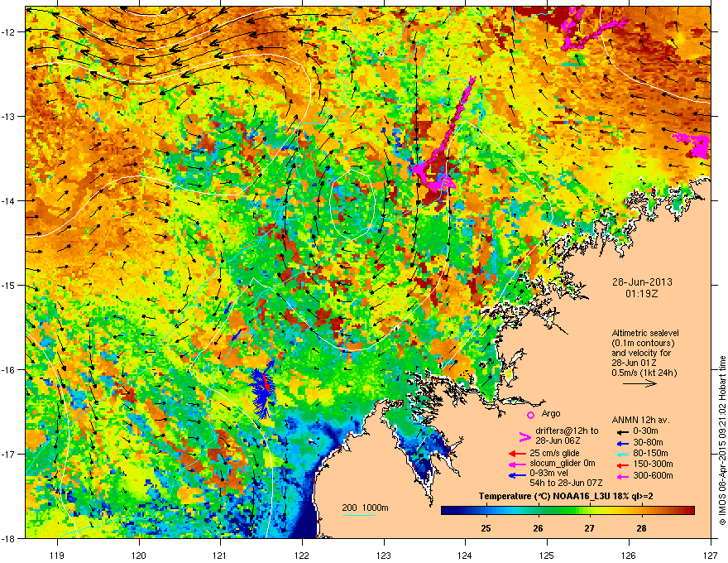The height and width of the screenshot is (563, 728).
Task: Click latitude axis label -12
Action: [9, 32]
